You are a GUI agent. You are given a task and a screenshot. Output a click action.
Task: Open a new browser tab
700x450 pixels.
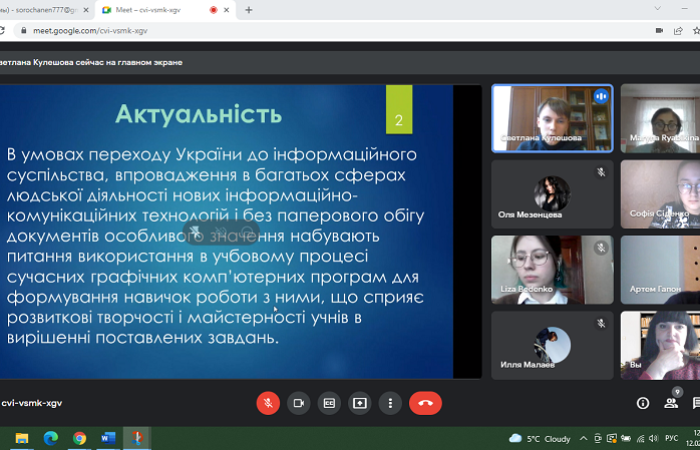point(248,10)
